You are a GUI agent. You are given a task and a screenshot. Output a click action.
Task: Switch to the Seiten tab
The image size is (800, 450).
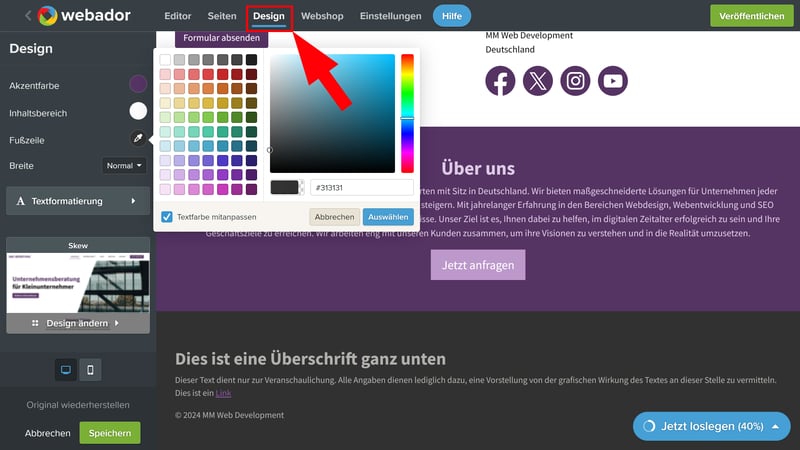222,16
